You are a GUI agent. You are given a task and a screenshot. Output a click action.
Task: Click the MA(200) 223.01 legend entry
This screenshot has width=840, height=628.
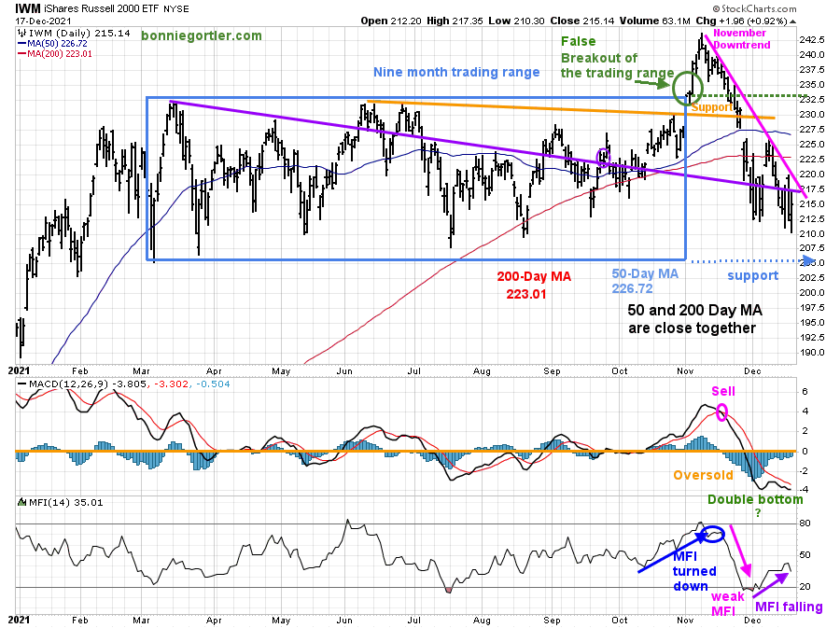pos(55,53)
